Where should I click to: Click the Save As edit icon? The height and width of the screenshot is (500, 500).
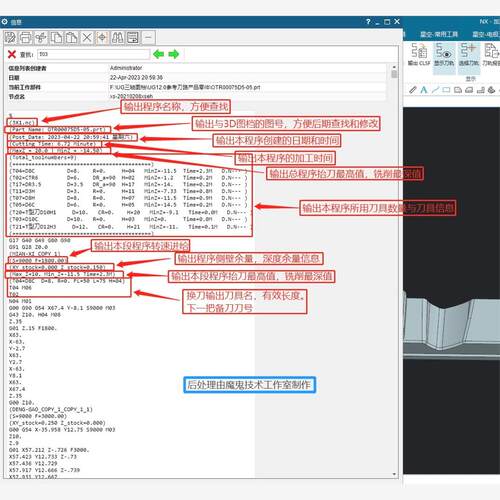click(x=10, y=37)
